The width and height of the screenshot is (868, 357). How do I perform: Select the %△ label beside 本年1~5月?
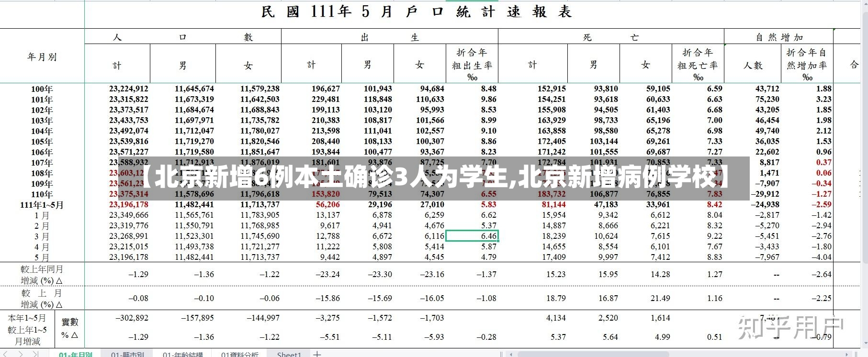point(70,335)
